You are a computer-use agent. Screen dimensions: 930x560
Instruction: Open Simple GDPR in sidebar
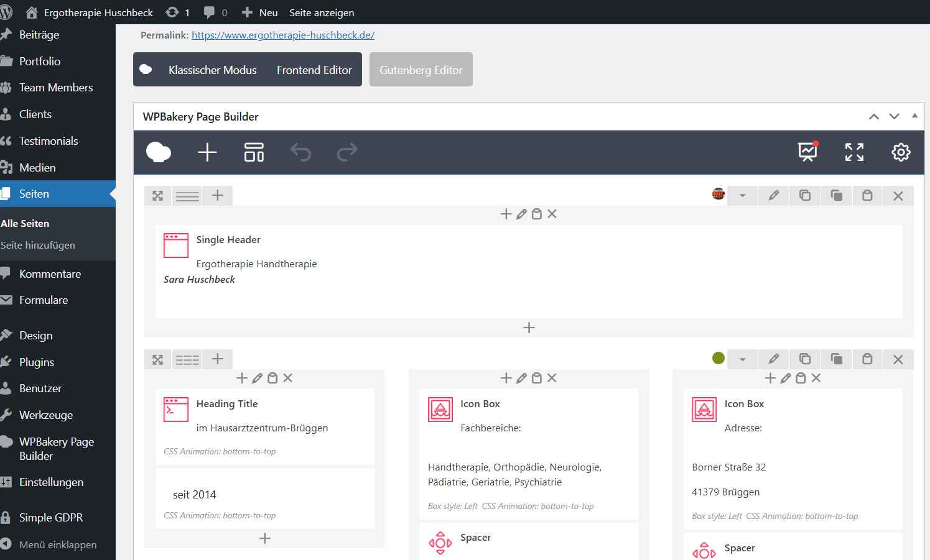coord(51,518)
